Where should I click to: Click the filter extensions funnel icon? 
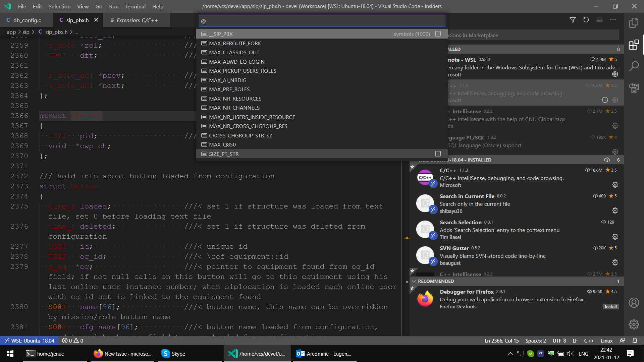(x=573, y=20)
